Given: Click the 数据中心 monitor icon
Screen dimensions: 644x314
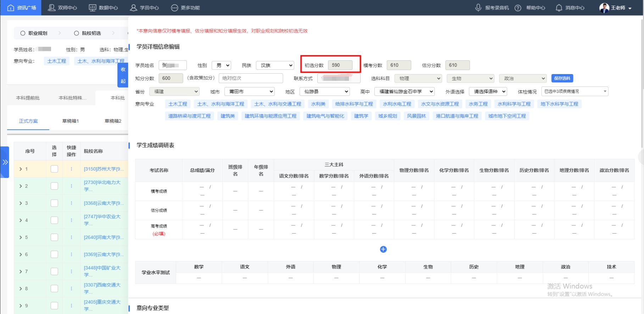Looking at the screenshot, I should (x=93, y=7).
